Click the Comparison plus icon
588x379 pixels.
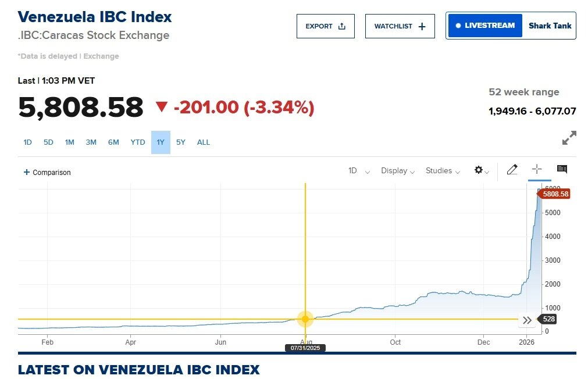click(x=26, y=172)
